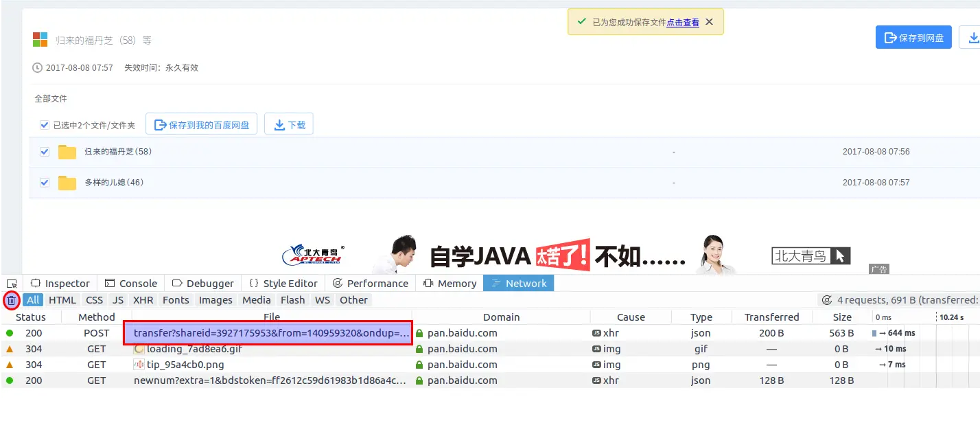980x445 pixels.
Task: Uncheck the checkbox for 多样的儿媳(46)
Action: [44, 182]
